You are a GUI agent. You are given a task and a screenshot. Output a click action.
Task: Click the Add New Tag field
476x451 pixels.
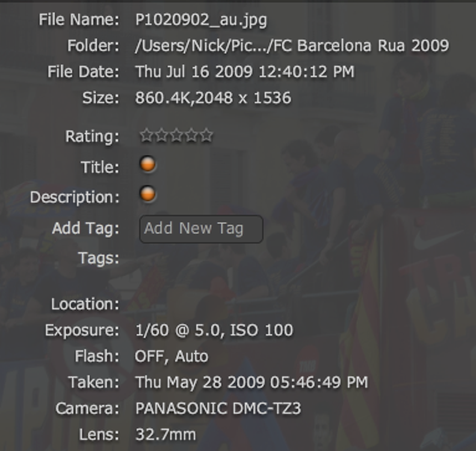[201, 229]
